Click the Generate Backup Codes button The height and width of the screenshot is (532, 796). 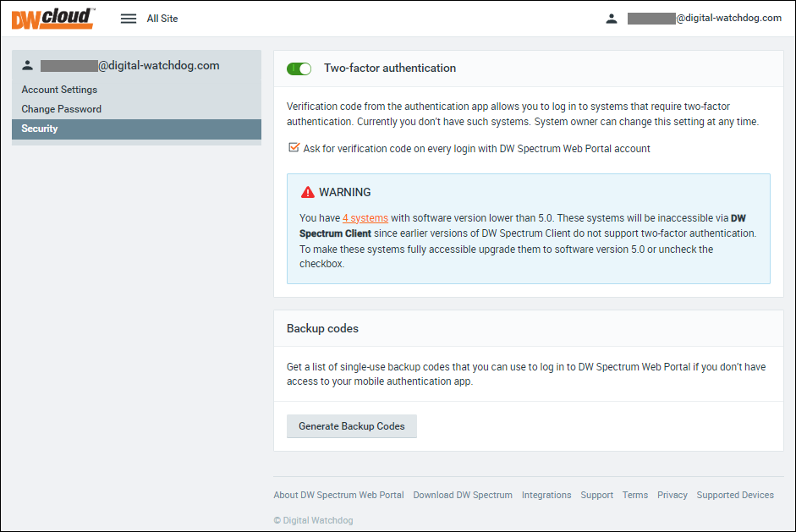351,426
